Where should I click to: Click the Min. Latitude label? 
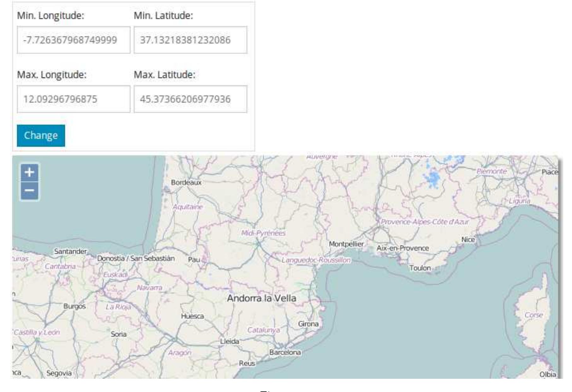pyautogui.click(x=163, y=15)
